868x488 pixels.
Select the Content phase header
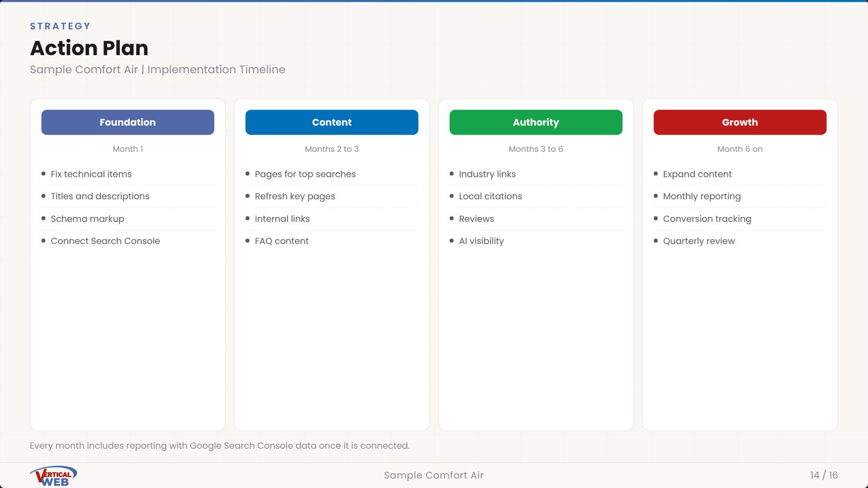(331, 123)
